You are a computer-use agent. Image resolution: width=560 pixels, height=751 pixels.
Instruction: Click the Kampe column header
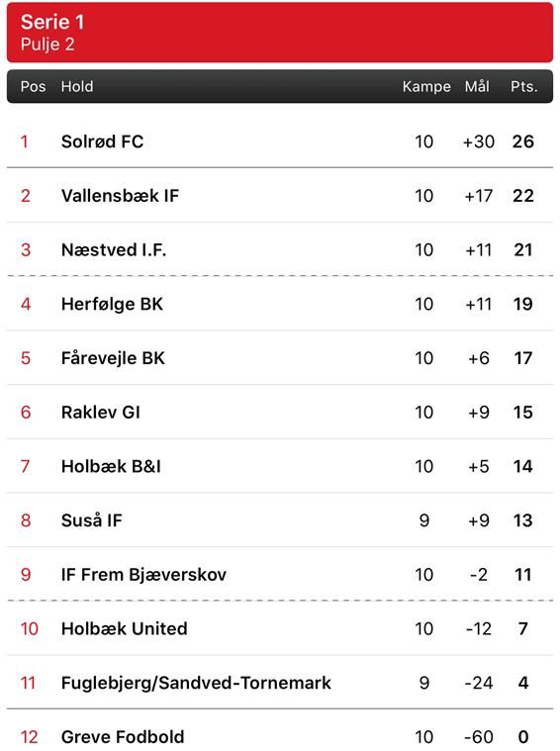pos(426,87)
